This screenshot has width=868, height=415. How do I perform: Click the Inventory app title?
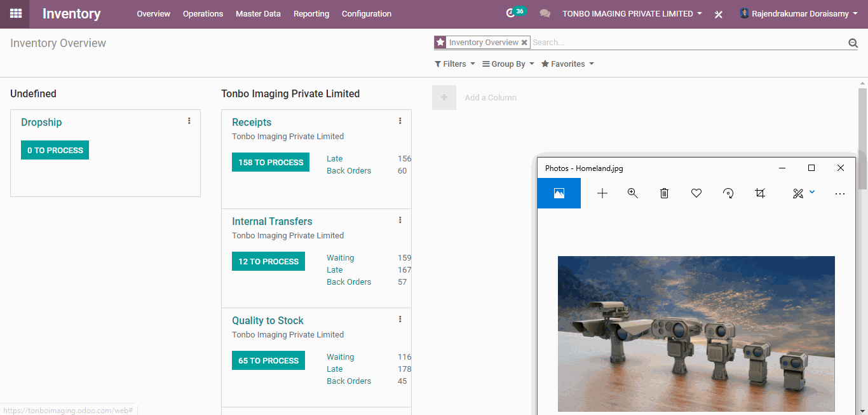[72, 13]
